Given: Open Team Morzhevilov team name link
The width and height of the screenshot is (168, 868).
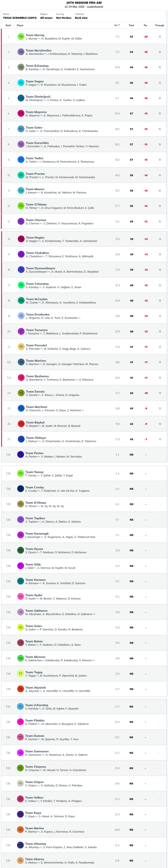Looking at the screenshot, I should [x=39, y=50].
